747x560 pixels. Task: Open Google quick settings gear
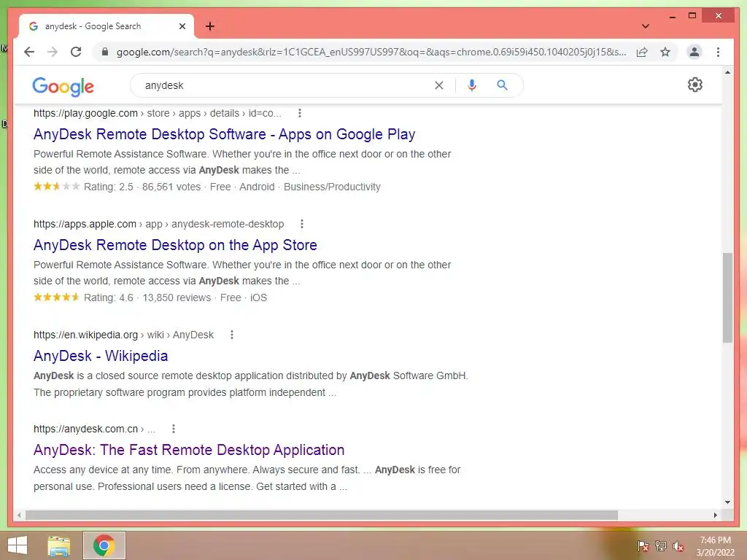(694, 85)
